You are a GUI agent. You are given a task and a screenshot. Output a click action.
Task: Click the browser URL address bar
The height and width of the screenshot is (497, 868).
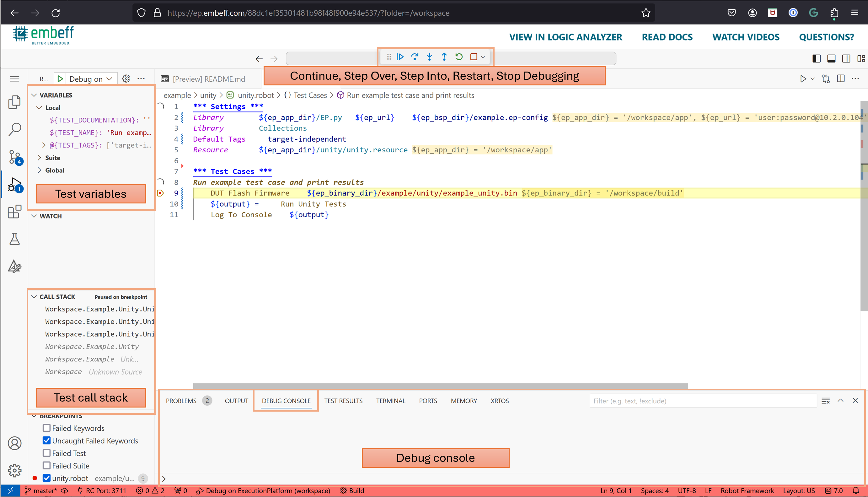click(394, 13)
